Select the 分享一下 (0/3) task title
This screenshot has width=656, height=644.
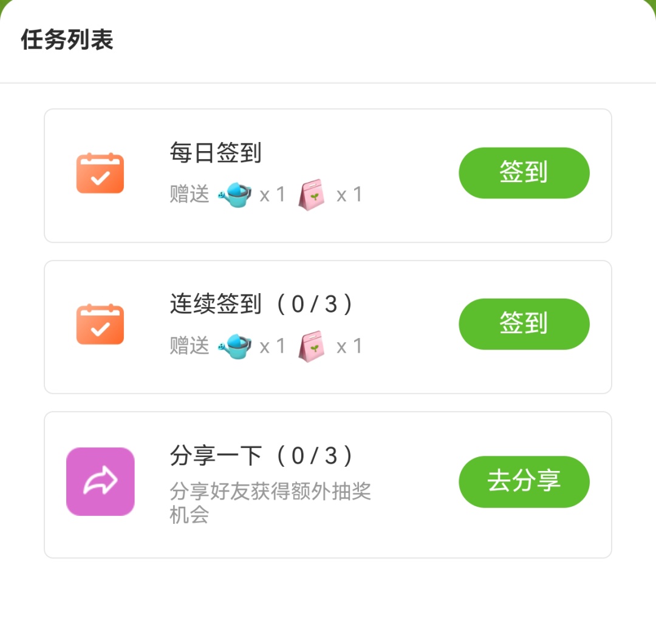tap(261, 456)
